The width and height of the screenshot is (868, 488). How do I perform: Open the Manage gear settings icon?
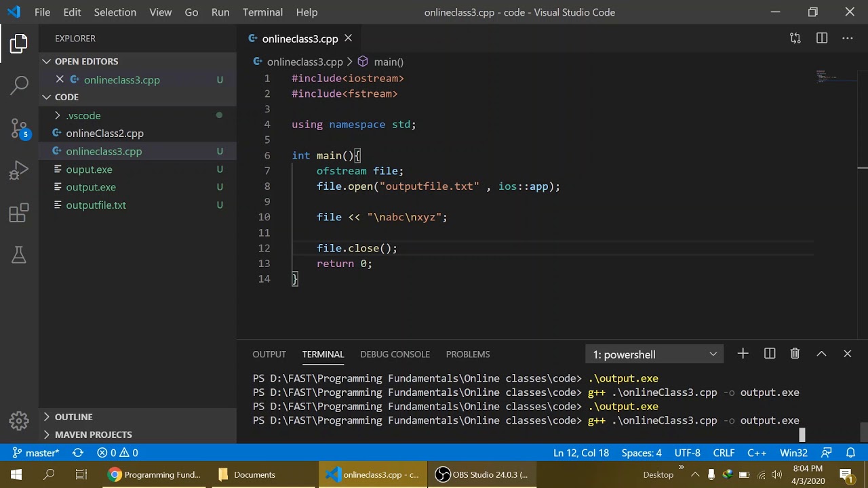point(19,420)
